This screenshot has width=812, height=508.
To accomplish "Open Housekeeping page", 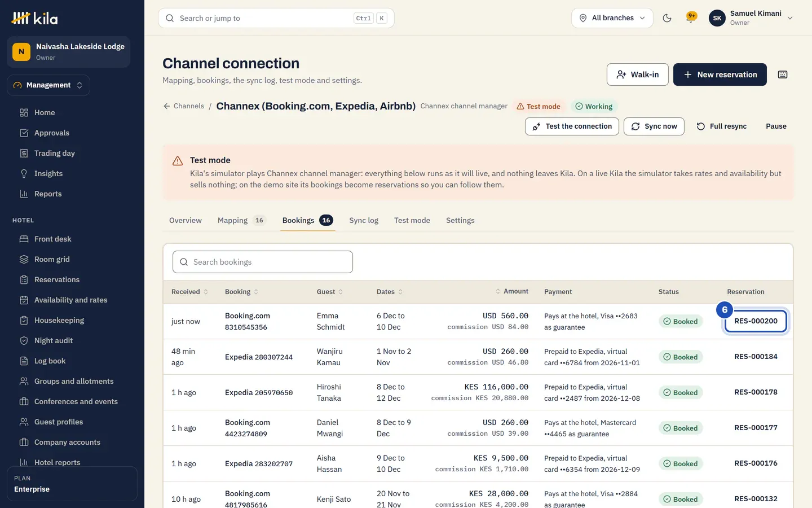I will tap(72, 320).
